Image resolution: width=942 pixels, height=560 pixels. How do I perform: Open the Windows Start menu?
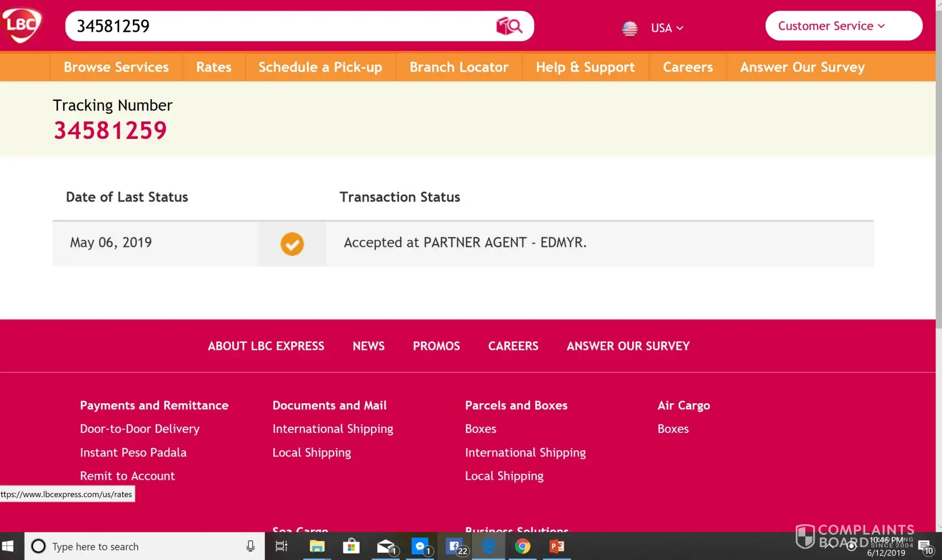click(x=8, y=546)
